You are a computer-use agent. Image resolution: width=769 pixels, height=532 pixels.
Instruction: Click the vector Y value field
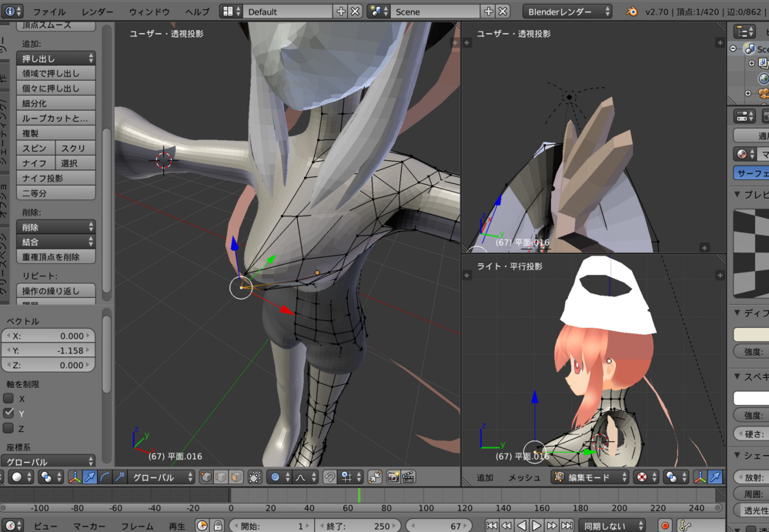(x=48, y=350)
